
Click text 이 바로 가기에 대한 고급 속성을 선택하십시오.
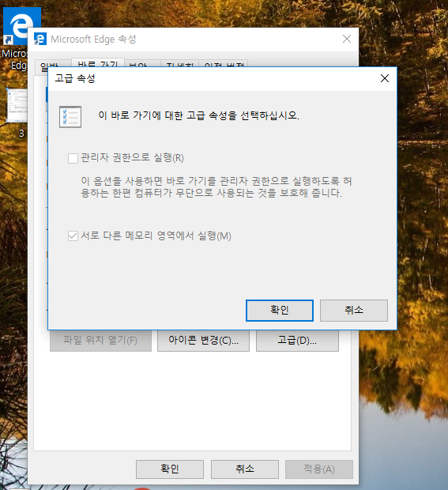[198, 115]
